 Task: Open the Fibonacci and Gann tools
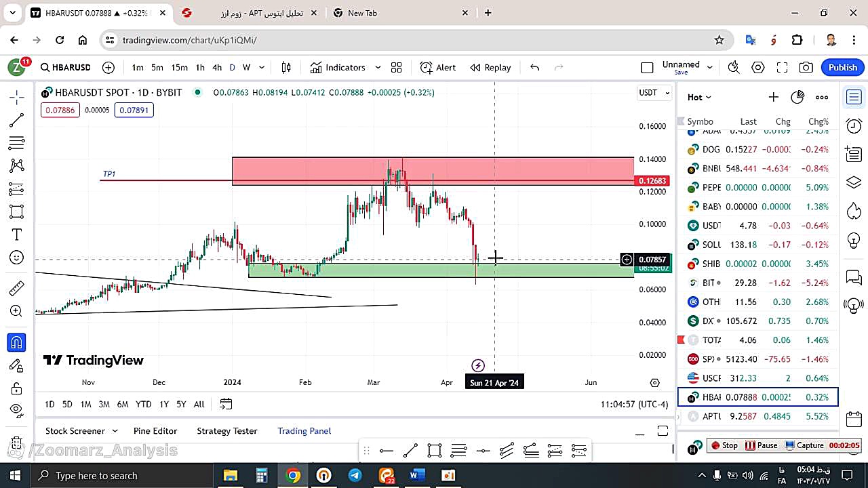pos(17,143)
